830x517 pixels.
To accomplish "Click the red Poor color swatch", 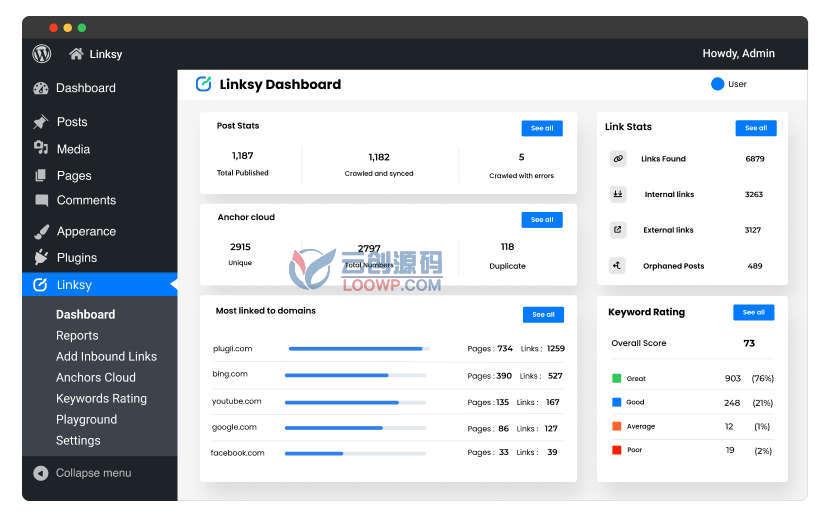I will (616, 450).
